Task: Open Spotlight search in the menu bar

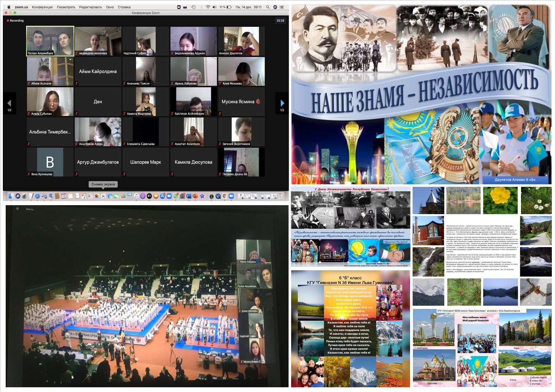Action: (268, 7)
